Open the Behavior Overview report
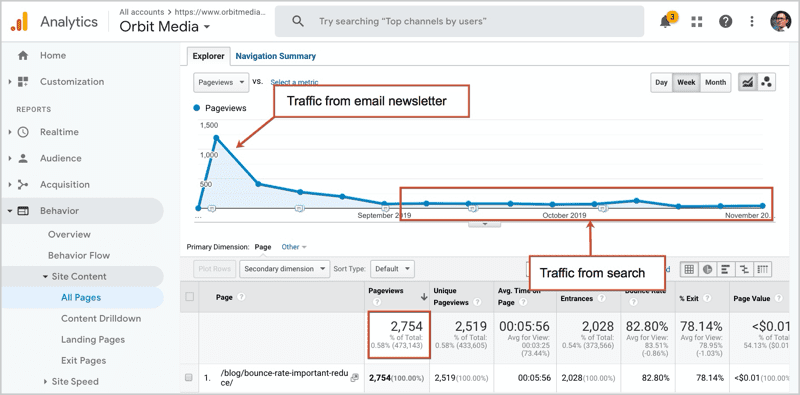This screenshot has height=395, width=800. 69,234
